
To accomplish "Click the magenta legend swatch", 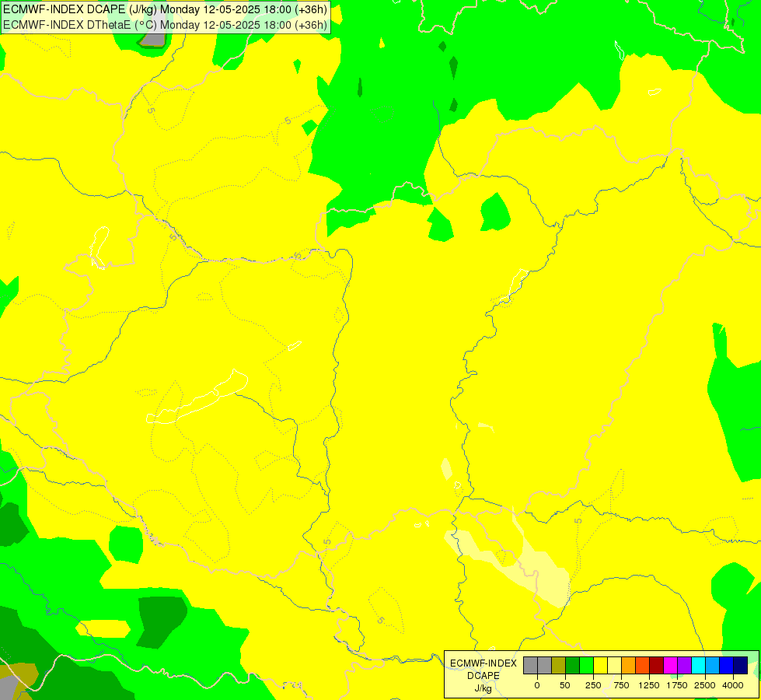I will pos(671,666).
